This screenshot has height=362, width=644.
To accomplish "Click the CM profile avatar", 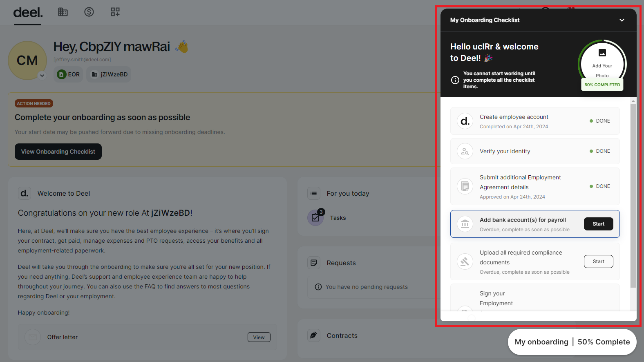I will click(x=27, y=60).
